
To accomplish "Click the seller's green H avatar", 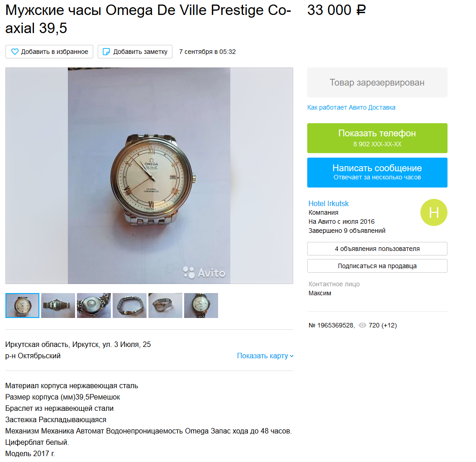I will [x=433, y=212].
